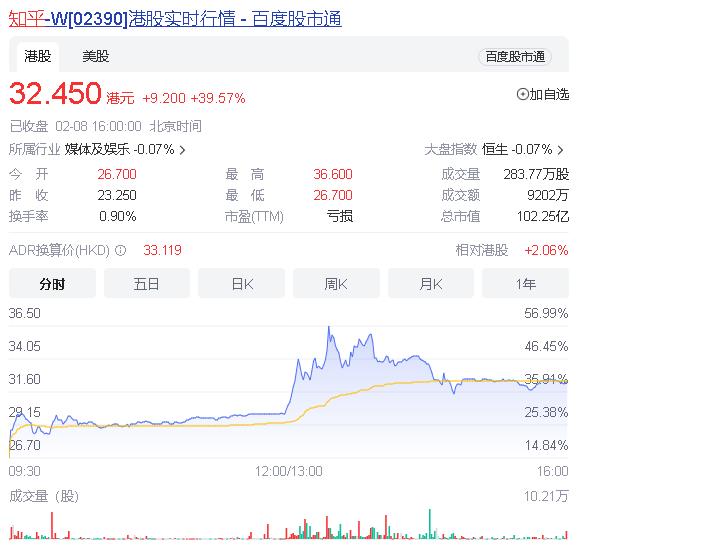Switch chart to 日K

pyautogui.click(x=242, y=284)
